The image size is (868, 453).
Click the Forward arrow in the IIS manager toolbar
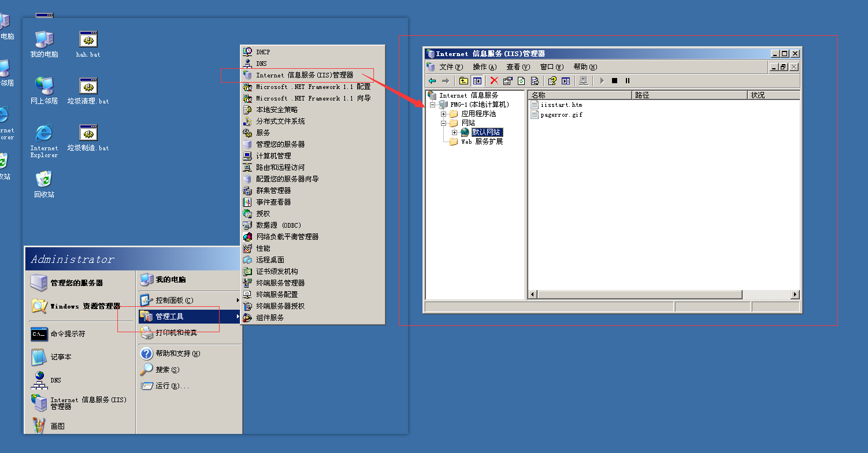(x=446, y=81)
